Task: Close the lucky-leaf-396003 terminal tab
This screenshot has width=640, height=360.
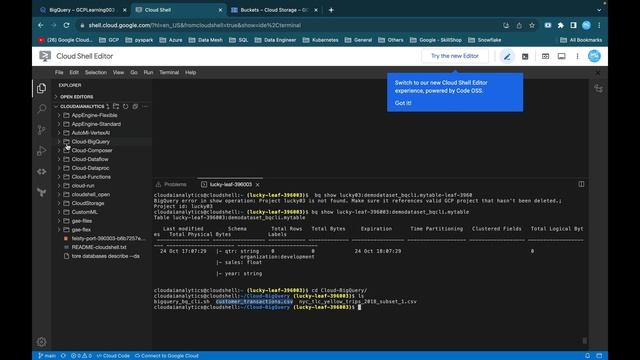Action: 258,184
